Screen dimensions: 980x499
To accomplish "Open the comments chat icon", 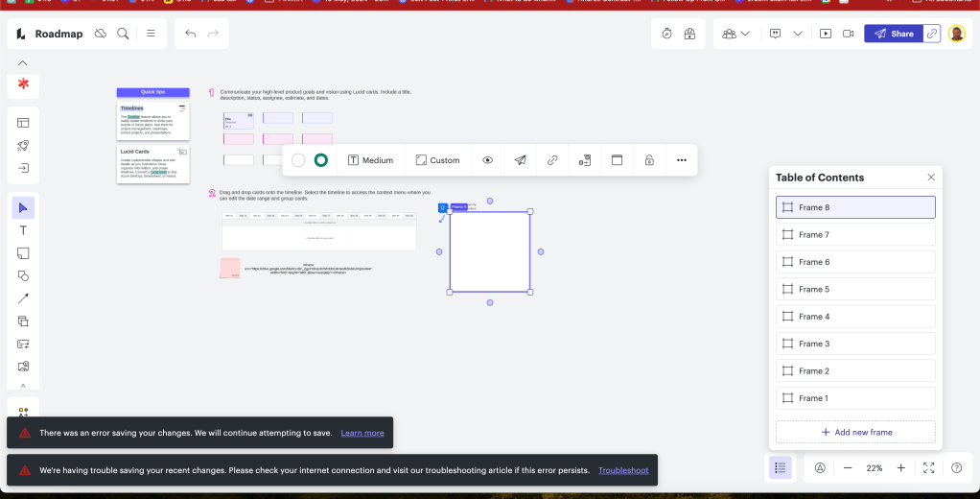I will (776, 34).
